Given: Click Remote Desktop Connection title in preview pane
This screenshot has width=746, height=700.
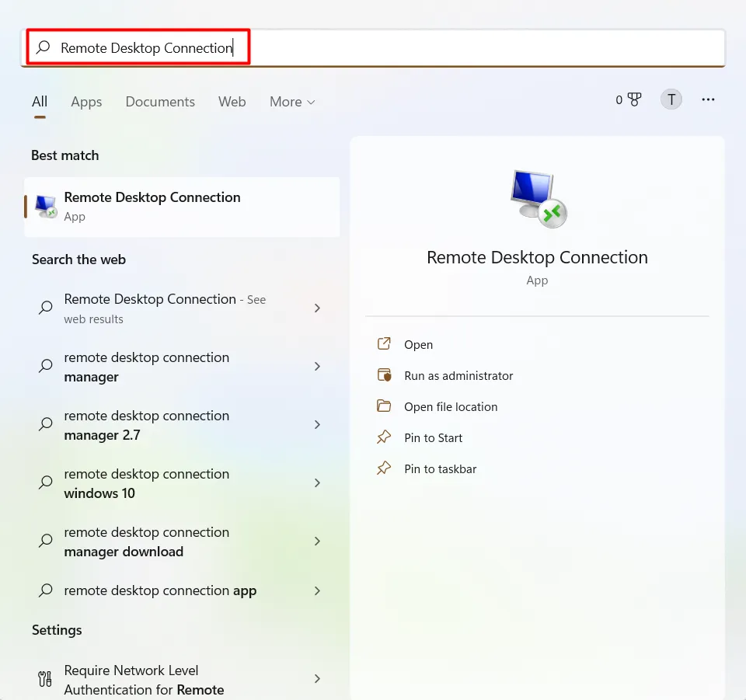Looking at the screenshot, I should tap(537, 257).
